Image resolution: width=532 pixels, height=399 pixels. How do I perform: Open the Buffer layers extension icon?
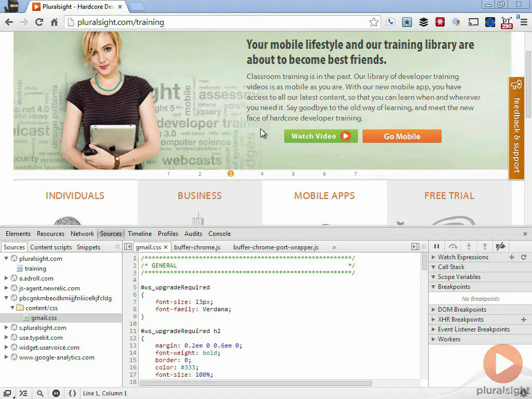pos(423,22)
